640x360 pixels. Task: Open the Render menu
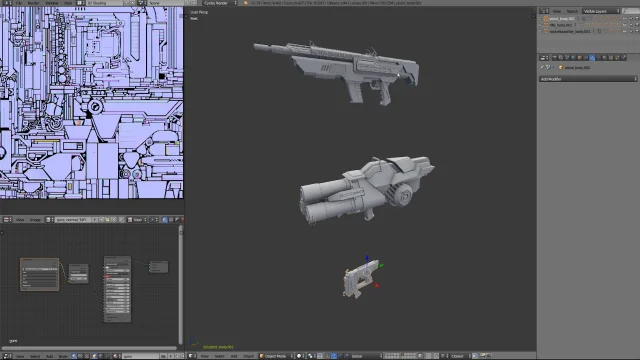coord(33,3)
